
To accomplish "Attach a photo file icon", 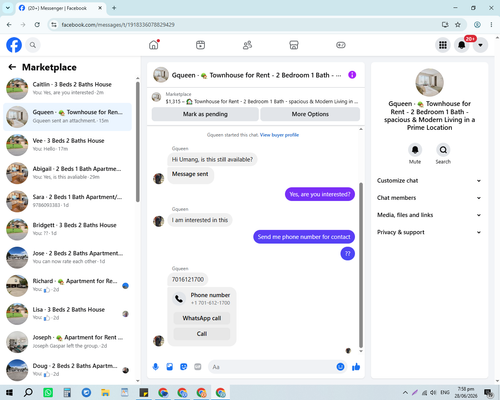I will click(170, 367).
